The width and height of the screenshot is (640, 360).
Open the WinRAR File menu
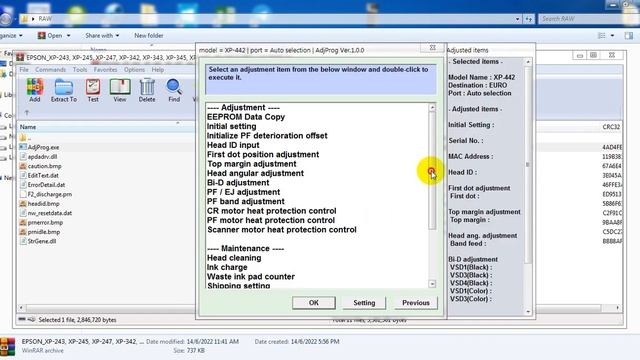(x=24, y=70)
